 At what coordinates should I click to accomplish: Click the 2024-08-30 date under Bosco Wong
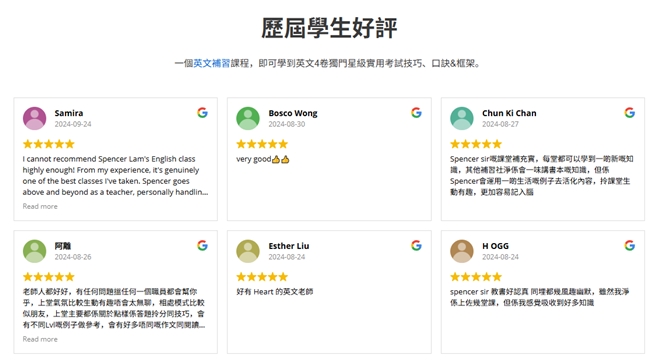[287, 124]
